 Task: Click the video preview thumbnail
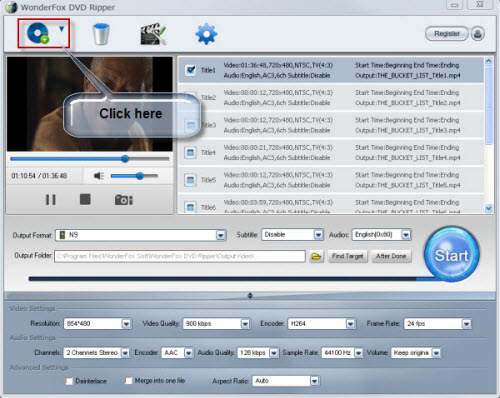pos(90,104)
